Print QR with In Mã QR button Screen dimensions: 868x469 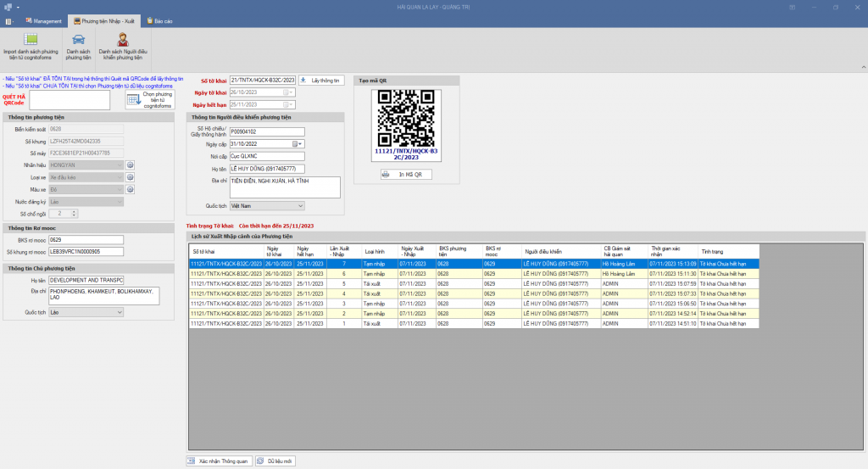click(406, 175)
